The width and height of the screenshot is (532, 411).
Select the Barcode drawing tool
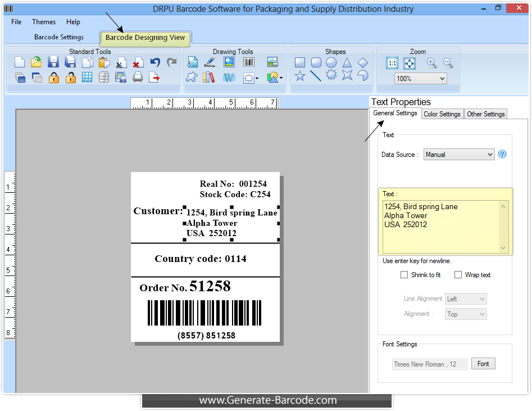click(249, 62)
